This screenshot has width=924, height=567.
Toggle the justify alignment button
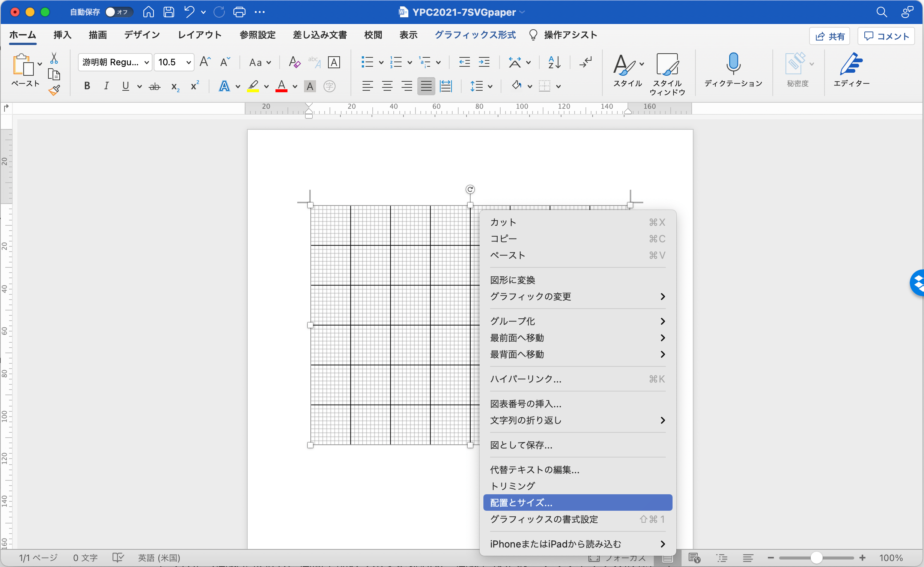tap(426, 86)
